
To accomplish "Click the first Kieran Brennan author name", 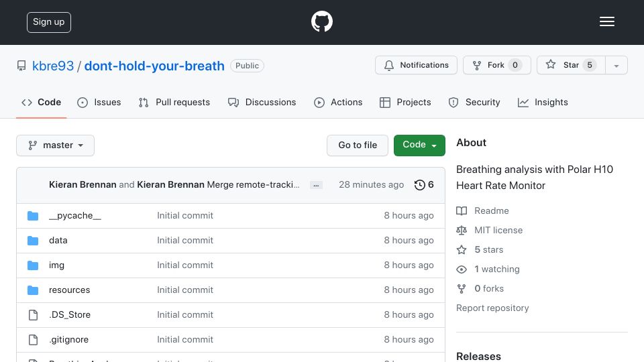I will click(x=83, y=185).
